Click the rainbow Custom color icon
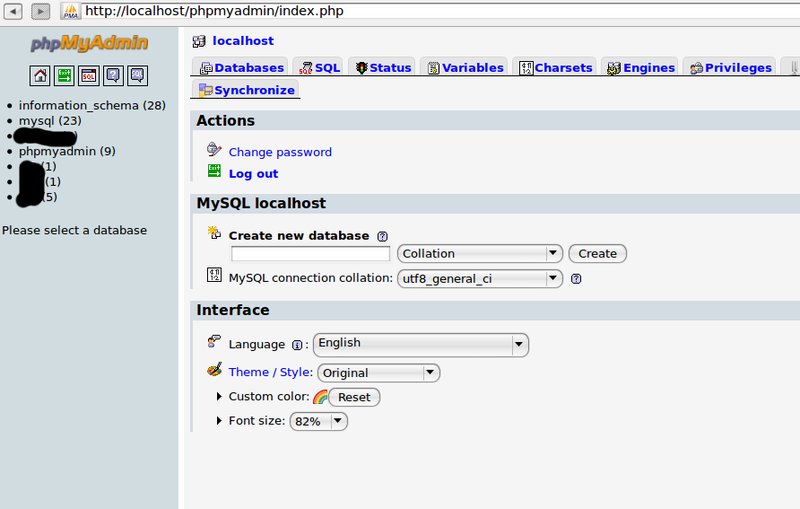The width and height of the screenshot is (800, 509). 320,396
